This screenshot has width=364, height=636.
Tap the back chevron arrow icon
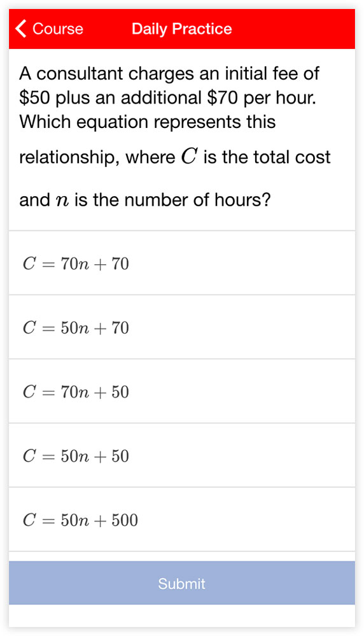[21, 29]
